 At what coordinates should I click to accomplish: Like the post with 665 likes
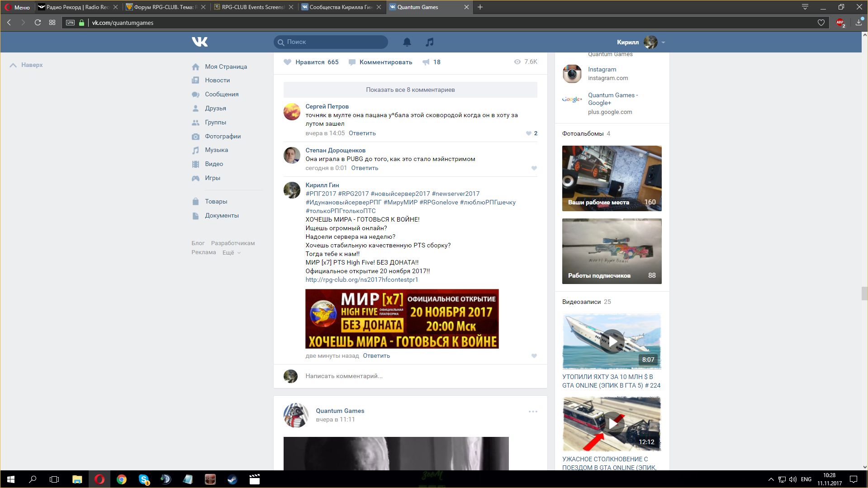311,62
